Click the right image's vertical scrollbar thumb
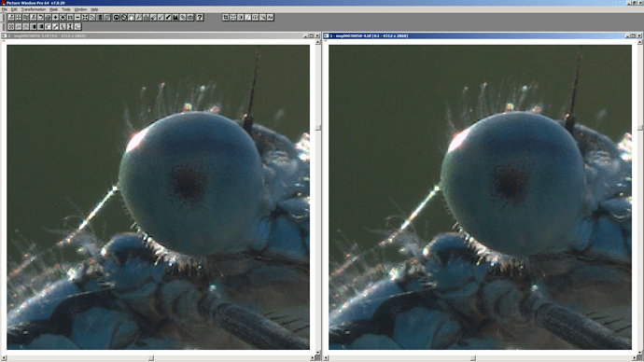Screen dimensions: 644x362 tap(640, 128)
